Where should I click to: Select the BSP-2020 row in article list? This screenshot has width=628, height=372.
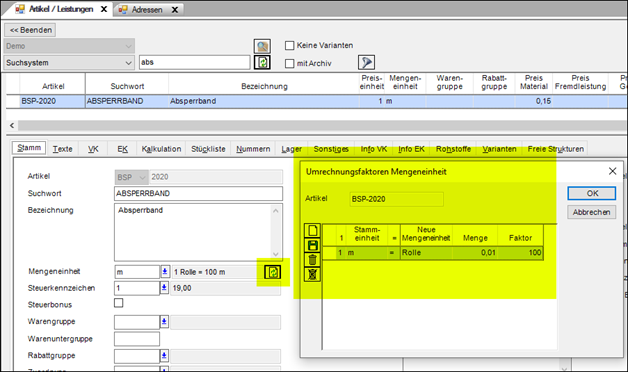click(x=316, y=101)
